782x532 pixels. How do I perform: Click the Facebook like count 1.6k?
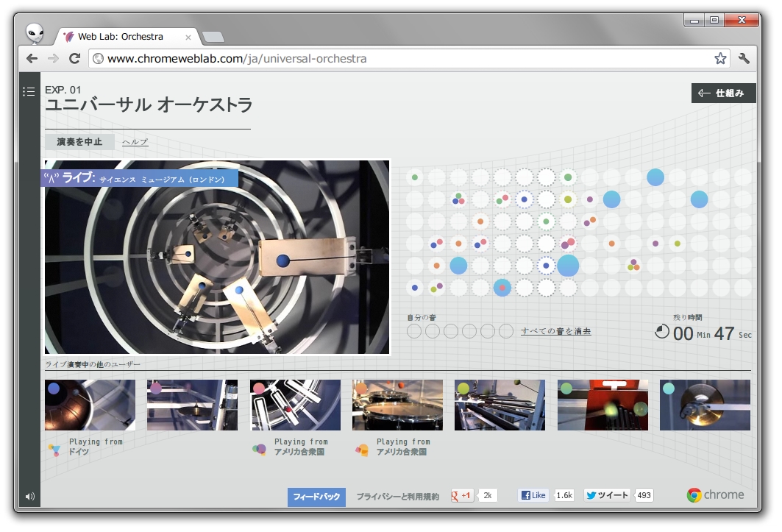tap(564, 495)
